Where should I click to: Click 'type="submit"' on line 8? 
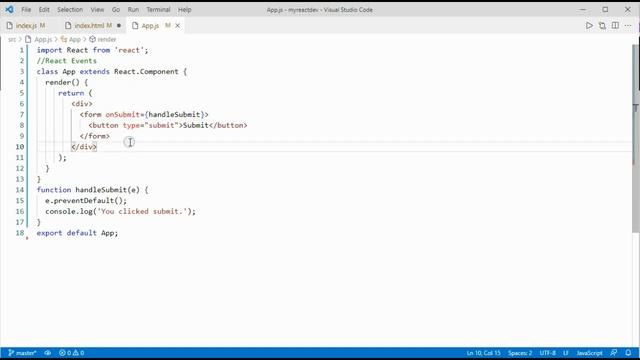[151, 125]
